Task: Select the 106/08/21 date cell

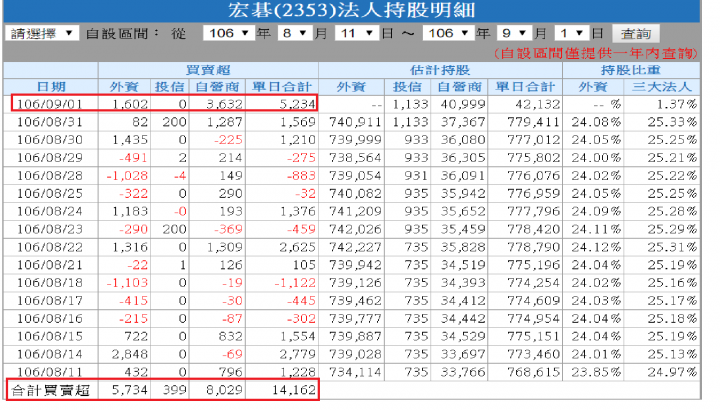Action: [x=50, y=265]
